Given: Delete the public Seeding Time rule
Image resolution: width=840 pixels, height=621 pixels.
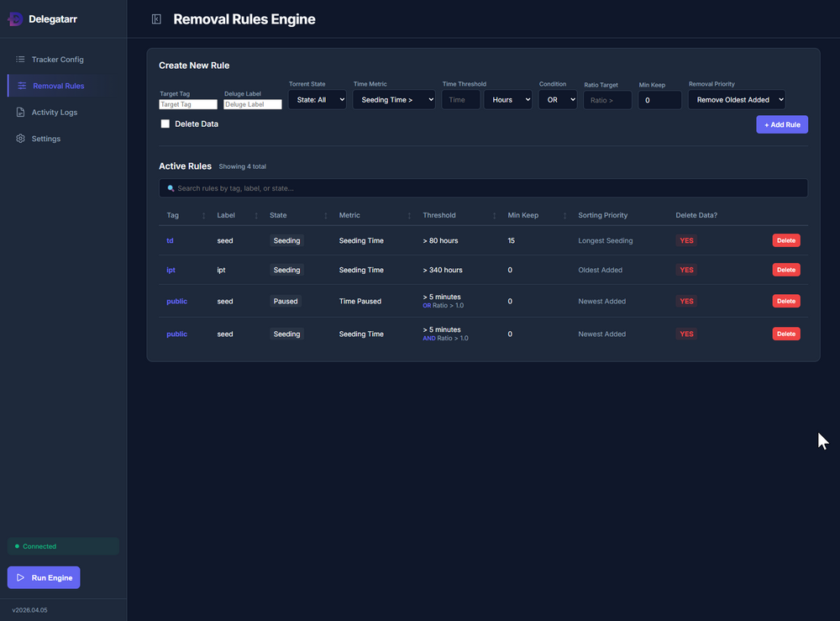Looking at the screenshot, I should 786,334.
